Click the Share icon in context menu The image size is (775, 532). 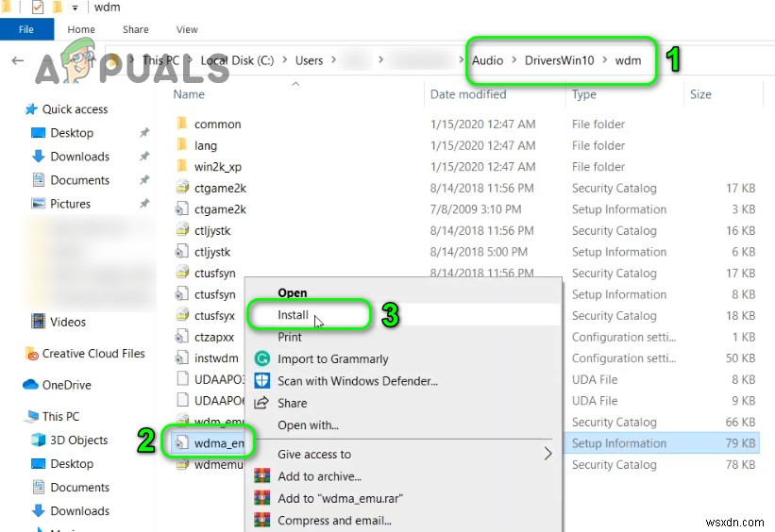click(x=261, y=403)
